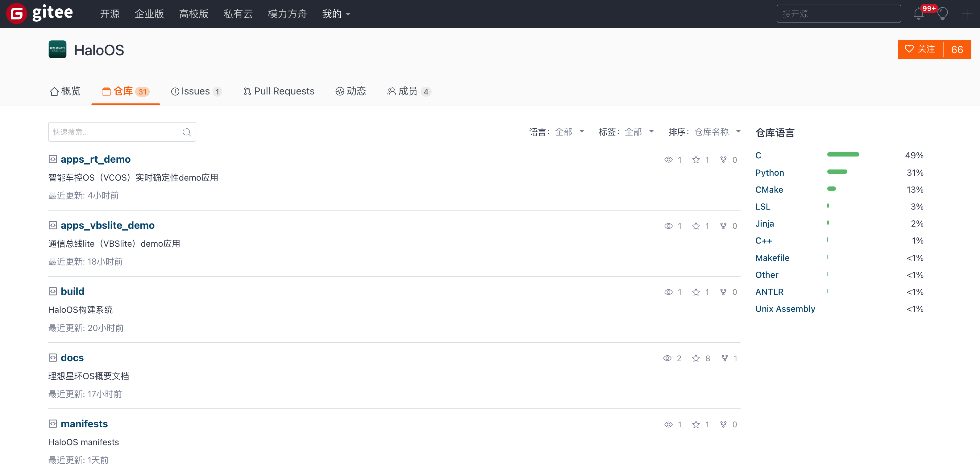
Task: Click the plus icon to create new
Action: coord(966,14)
